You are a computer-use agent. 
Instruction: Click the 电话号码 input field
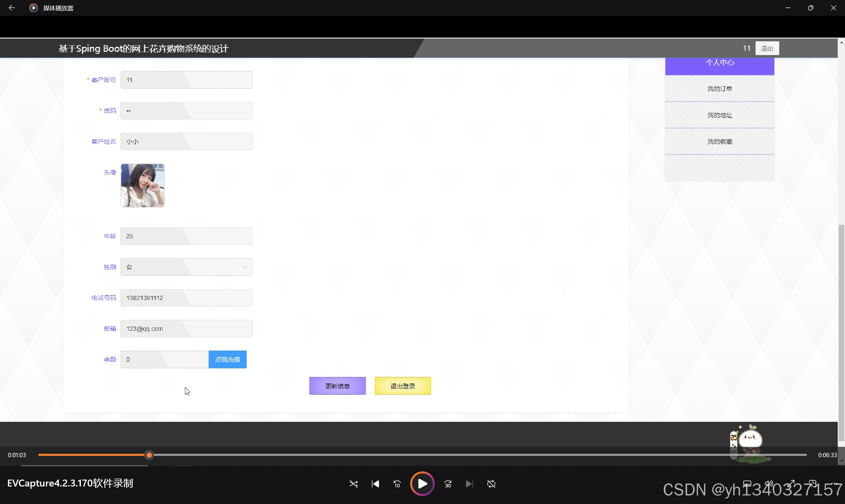187,298
